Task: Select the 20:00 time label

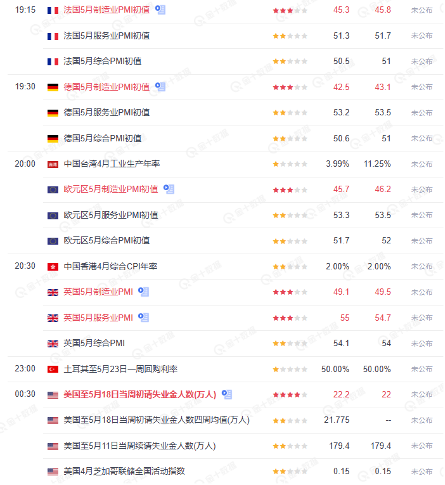Action: pos(25,164)
